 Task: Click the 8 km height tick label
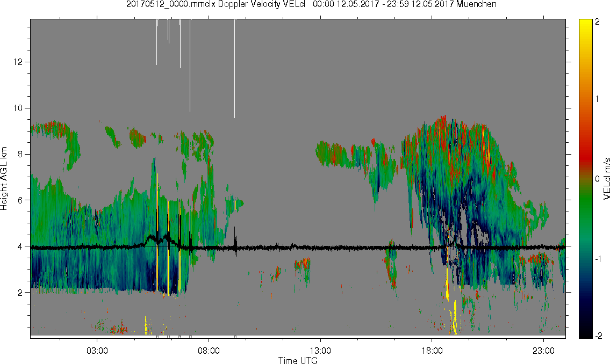click(x=20, y=154)
